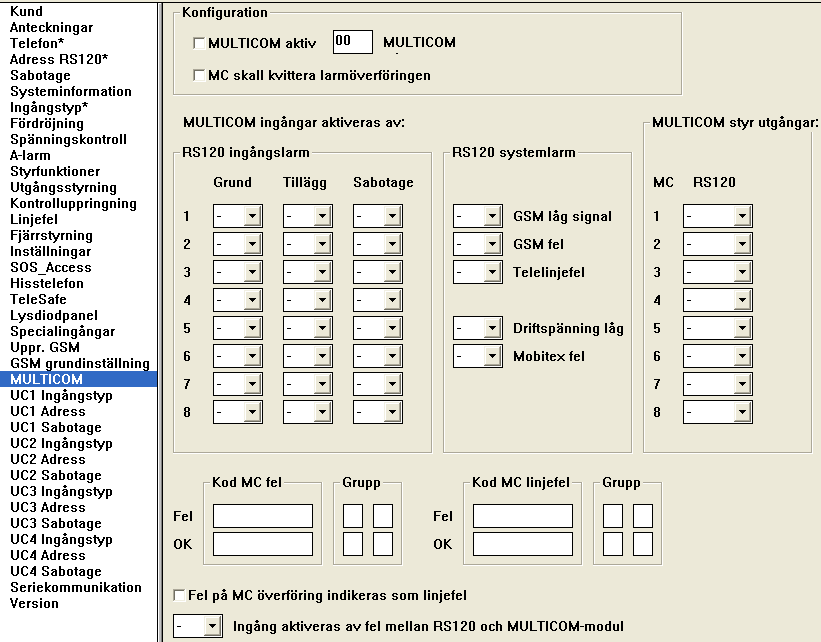Screen dimensions: 821x642
Task: Select Anteckningar in the sidebar list
Action: coord(51,27)
